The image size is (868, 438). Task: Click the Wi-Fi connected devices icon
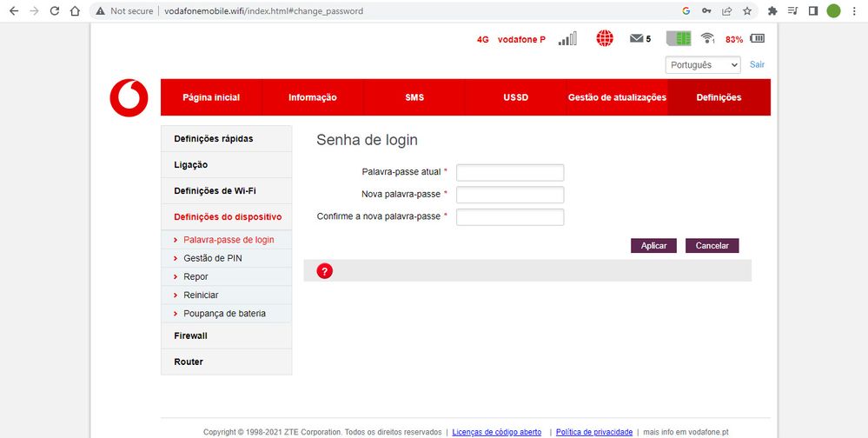point(707,39)
